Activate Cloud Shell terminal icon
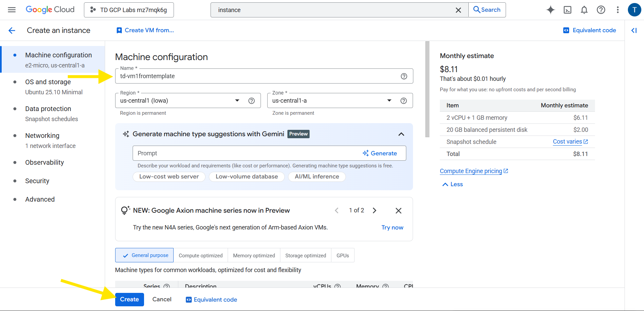This screenshot has width=644, height=311. [x=567, y=10]
